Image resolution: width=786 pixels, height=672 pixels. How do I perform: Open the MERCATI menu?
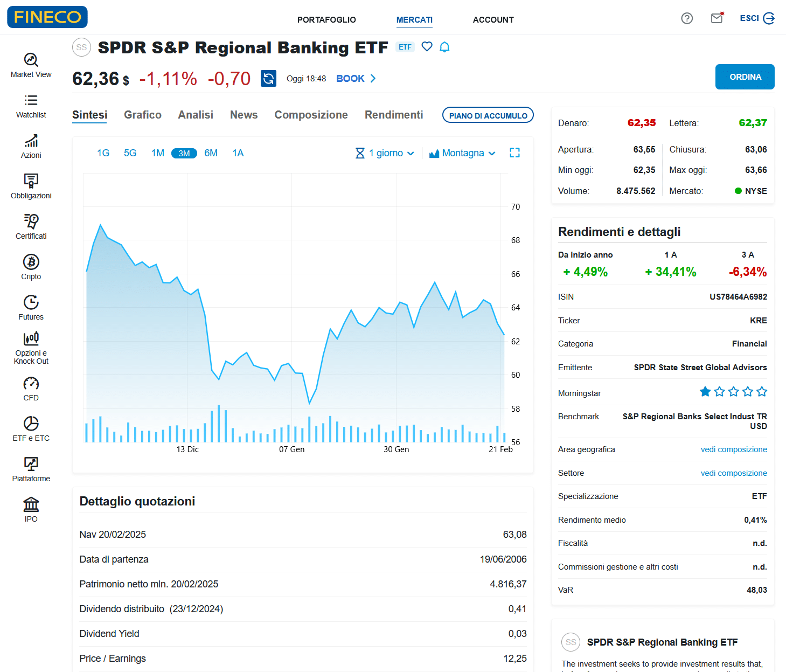coord(414,20)
